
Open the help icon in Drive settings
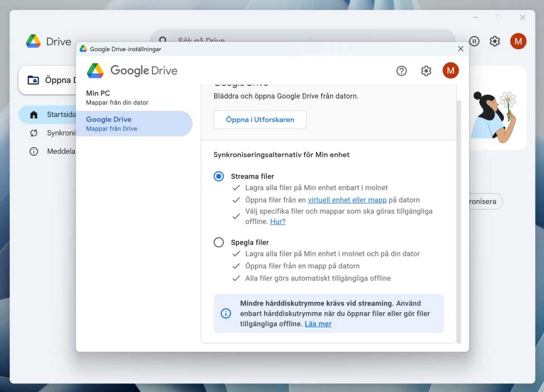(x=401, y=71)
